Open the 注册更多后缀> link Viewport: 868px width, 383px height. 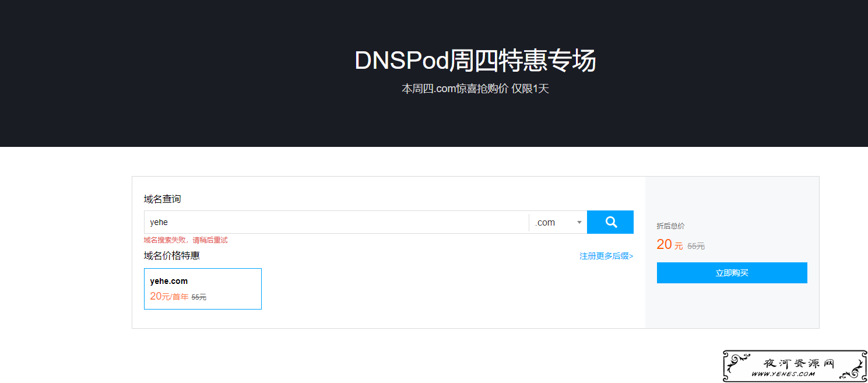tap(606, 256)
